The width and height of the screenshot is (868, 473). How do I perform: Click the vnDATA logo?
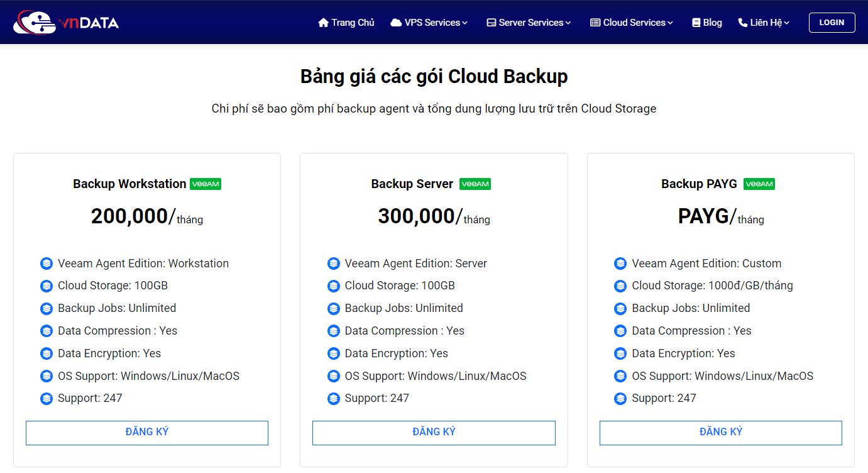coord(66,23)
